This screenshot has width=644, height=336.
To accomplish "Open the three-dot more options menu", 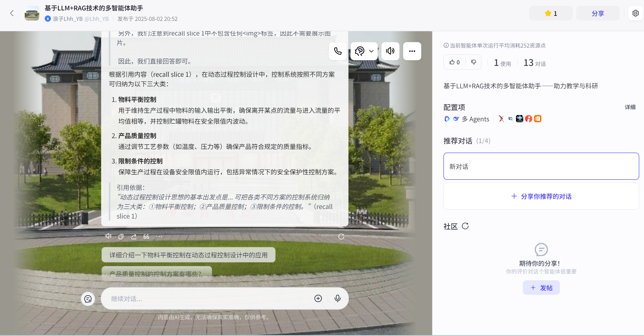I will pos(412,51).
